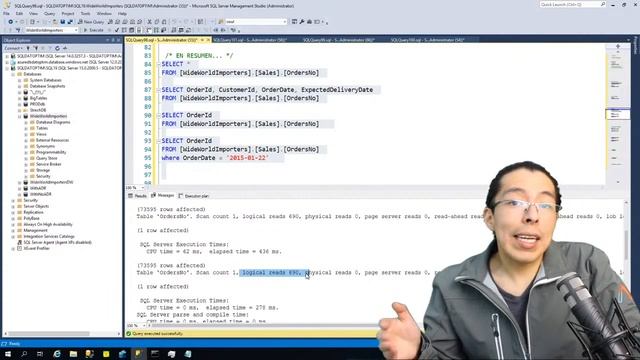The height and width of the screenshot is (360, 640).
Task: Open the Project menu
Action: pyautogui.click(x=68, y=13)
